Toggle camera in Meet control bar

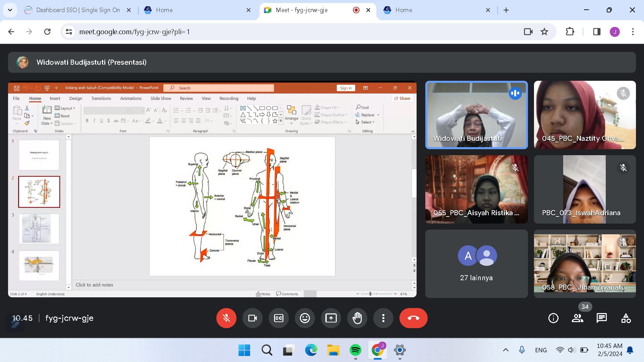click(x=253, y=318)
